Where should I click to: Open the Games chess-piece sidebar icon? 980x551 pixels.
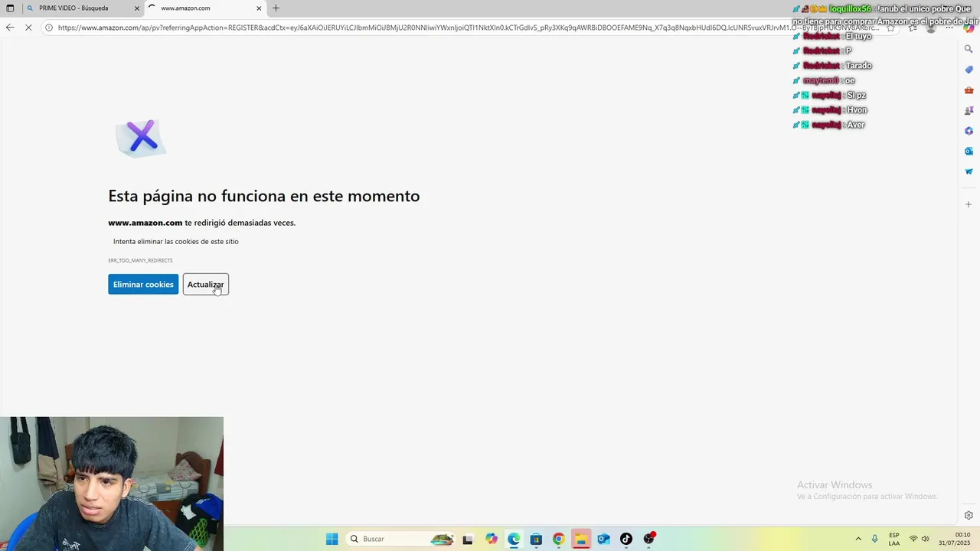click(969, 110)
